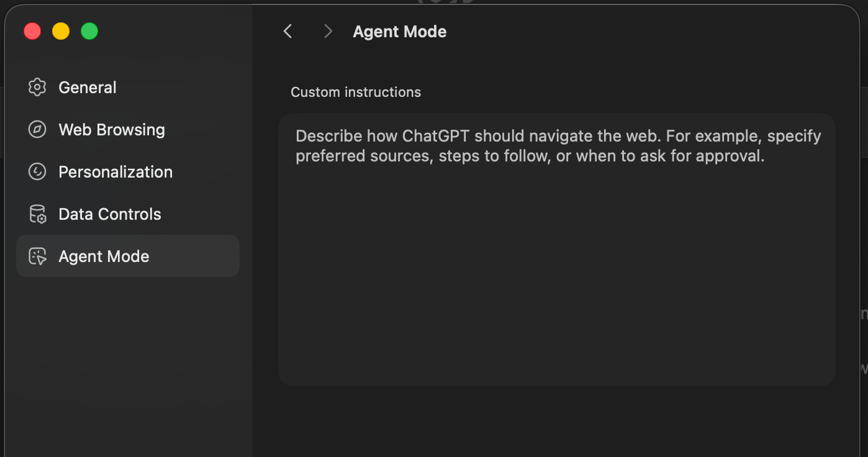Screen dimensions: 868x457
Task: Close the settings window with red button
Action: [32, 31]
